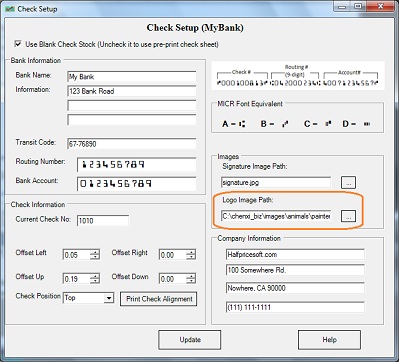399x362 pixels.
Task: Increase Offset Right with up arrow
Action: point(191,252)
